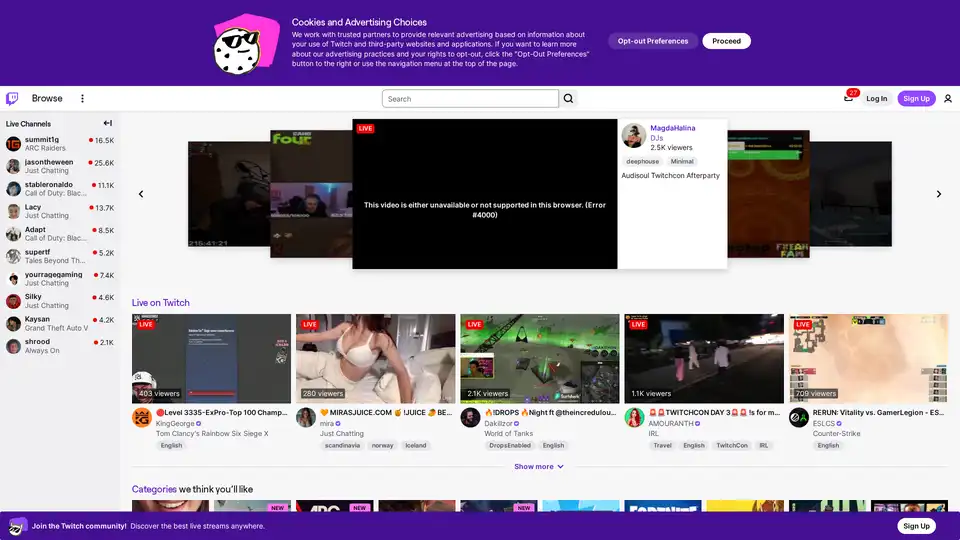Select the deephouse tag
The height and width of the screenshot is (540, 960).
coord(642,161)
